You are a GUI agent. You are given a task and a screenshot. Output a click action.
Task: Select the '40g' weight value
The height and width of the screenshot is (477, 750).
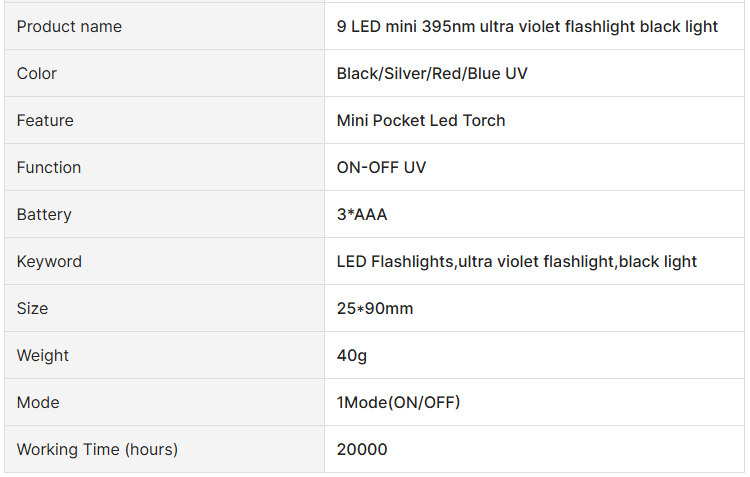[352, 355]
